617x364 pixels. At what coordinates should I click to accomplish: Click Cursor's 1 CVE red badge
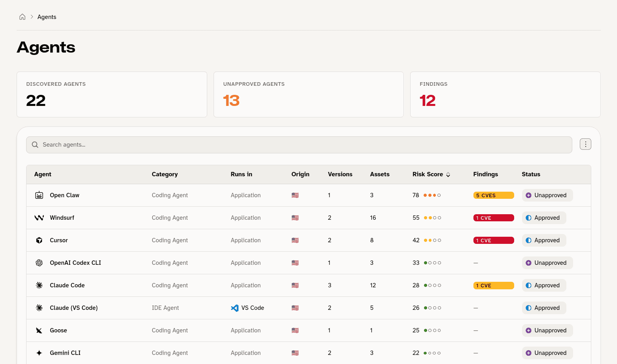coord(494,240)
